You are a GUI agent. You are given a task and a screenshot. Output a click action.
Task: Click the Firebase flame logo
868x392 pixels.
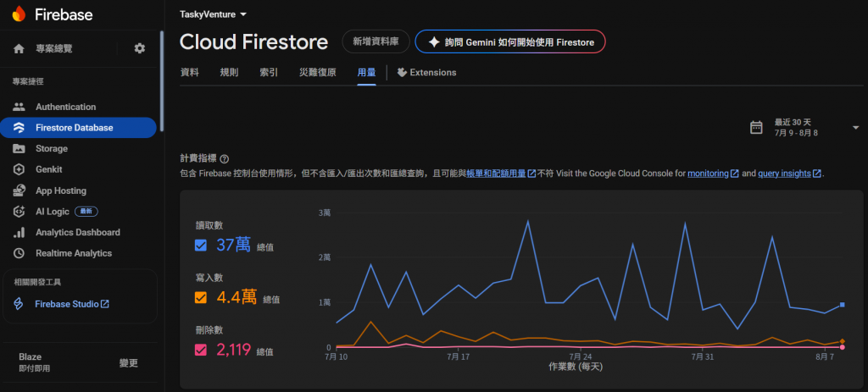point(19,14)
